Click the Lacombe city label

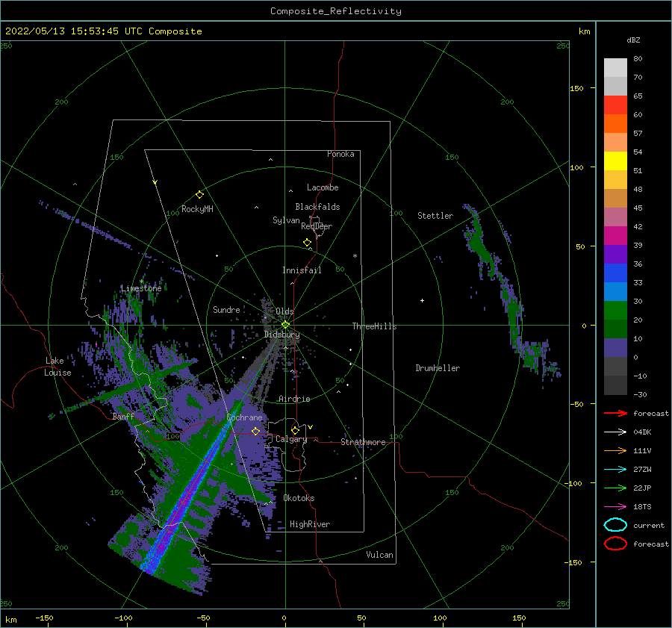point(323,187)
